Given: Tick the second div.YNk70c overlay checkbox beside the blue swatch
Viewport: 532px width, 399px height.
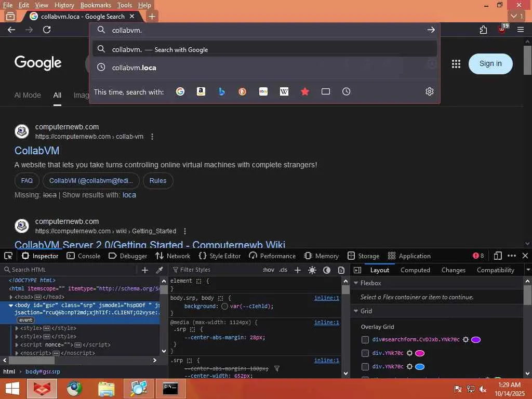Looking at the screenshot, I should tap(365, 367).
